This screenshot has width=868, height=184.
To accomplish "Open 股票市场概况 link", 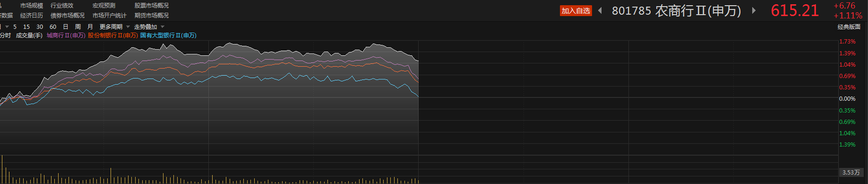I will click(x=152, y=6).
